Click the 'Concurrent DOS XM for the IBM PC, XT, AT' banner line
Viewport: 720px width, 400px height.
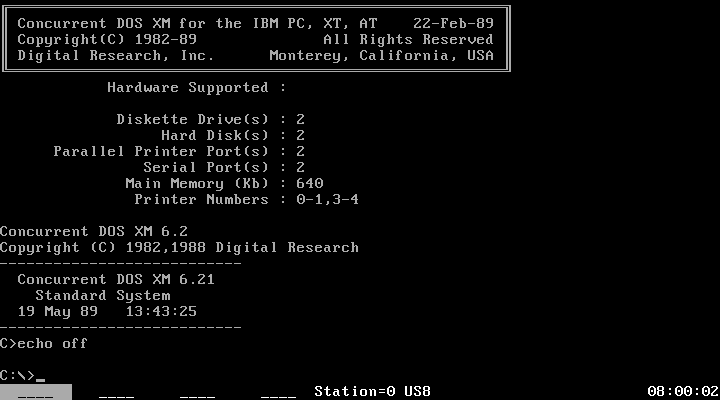197,23
